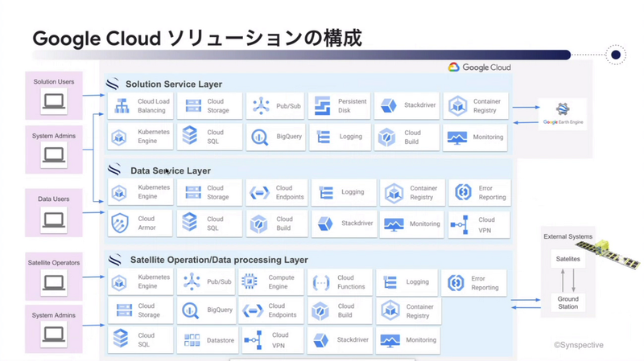Click the Cloud Armor shield icon
644x361 pixels.
[120, 224]
